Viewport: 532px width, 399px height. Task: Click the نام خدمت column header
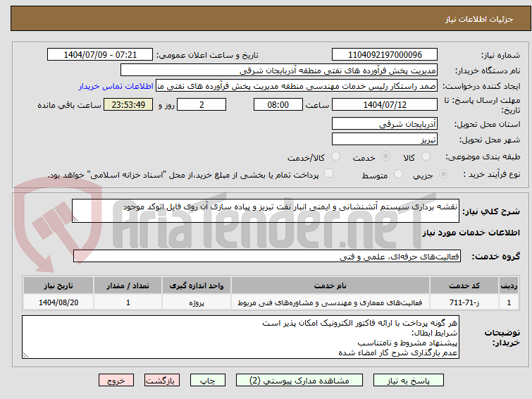330,286
